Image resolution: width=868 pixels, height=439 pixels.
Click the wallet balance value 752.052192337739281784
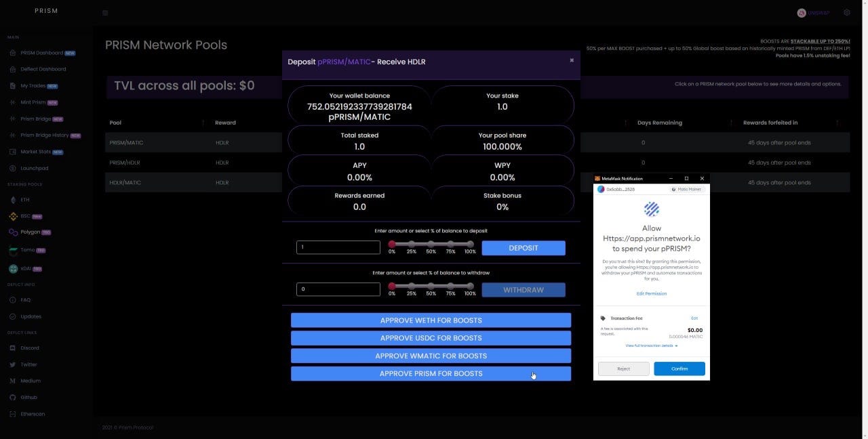[359, 106]
